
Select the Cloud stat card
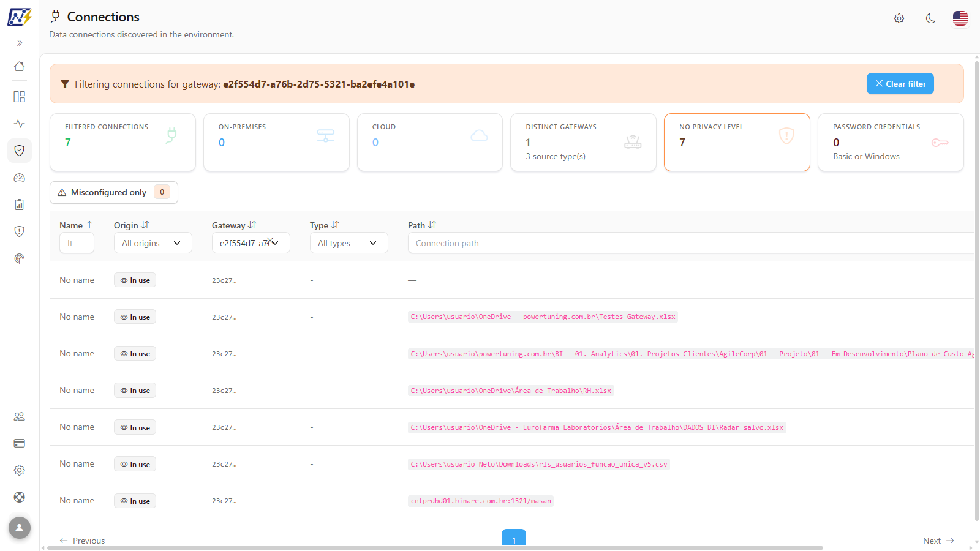430,142
